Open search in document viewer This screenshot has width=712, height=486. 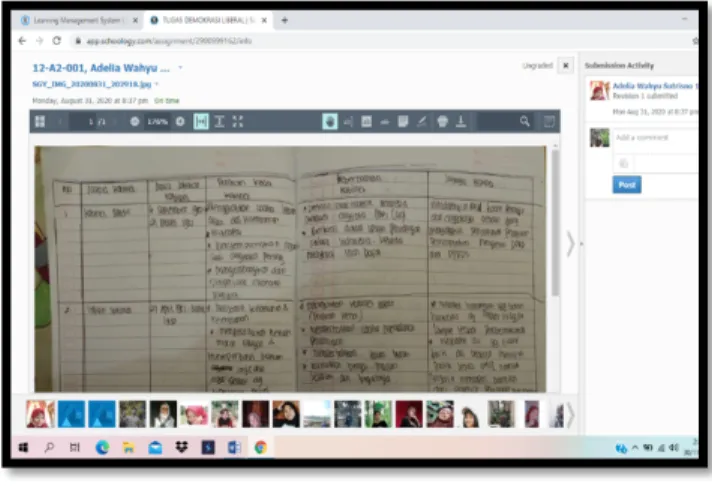click(x=525, y=121)
